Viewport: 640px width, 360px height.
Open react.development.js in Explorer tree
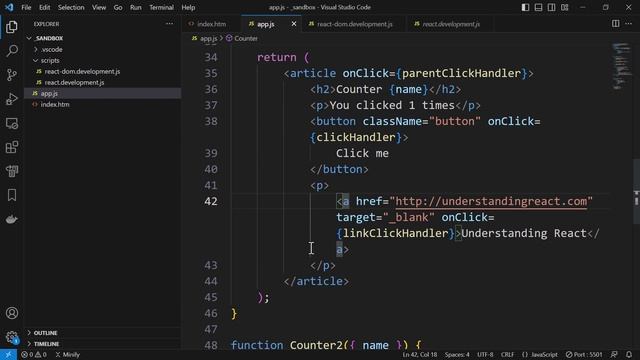click(x=74, y=82)
